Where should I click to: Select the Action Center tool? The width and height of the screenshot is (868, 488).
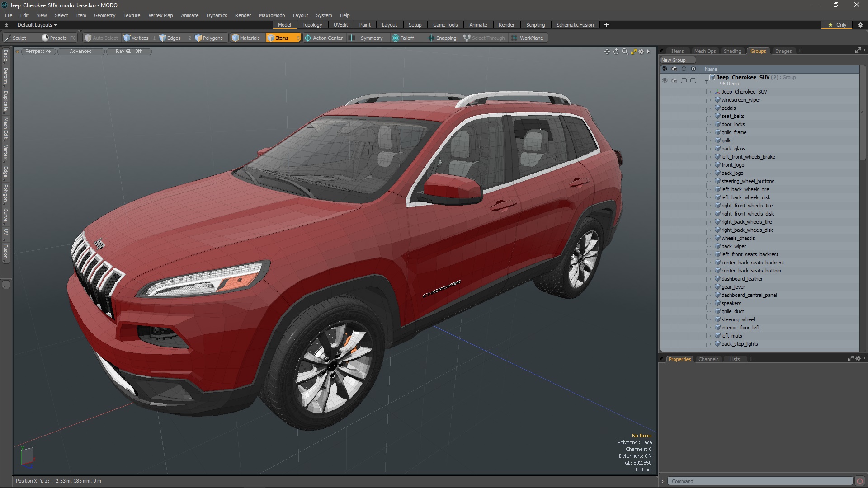click(x=324, y=38)
